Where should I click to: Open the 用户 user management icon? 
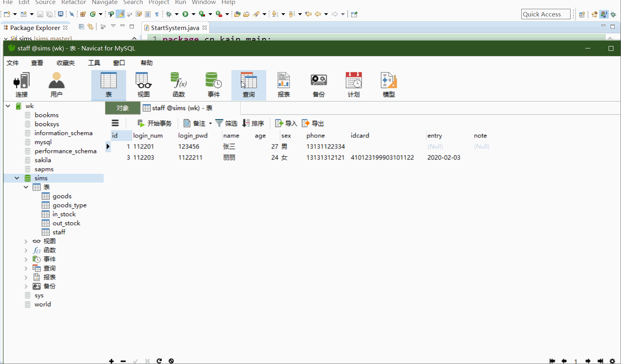pos(56,85)
